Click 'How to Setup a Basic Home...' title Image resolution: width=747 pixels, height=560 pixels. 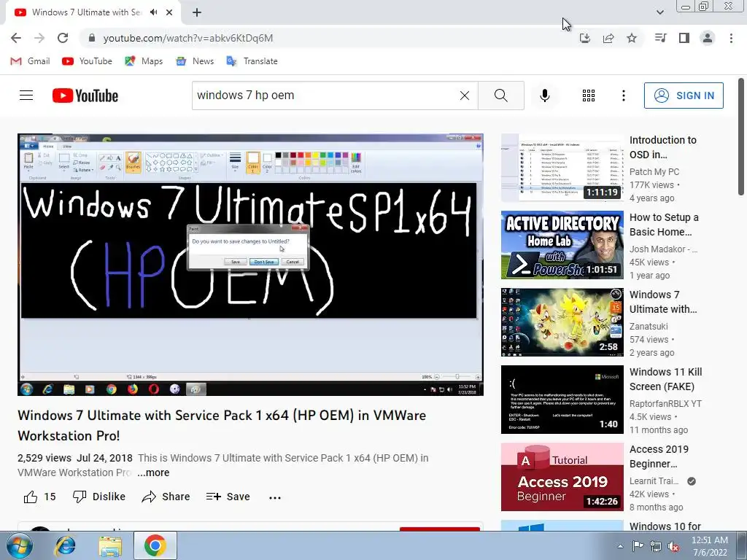pos(664,225)
